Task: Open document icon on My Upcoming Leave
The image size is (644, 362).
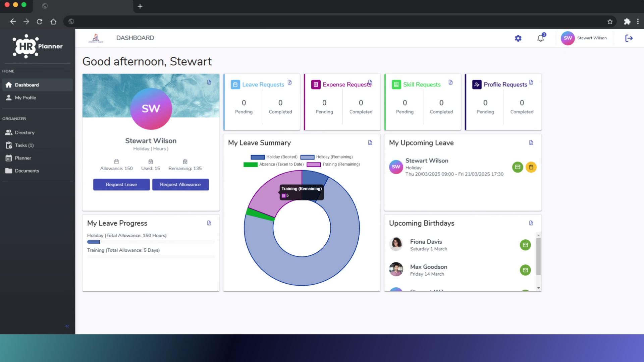Action: click(x=531, y=143)
